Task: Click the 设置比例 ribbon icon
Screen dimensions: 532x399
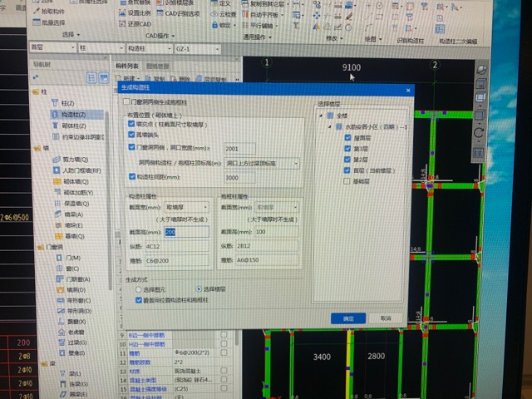Action: 122,13
